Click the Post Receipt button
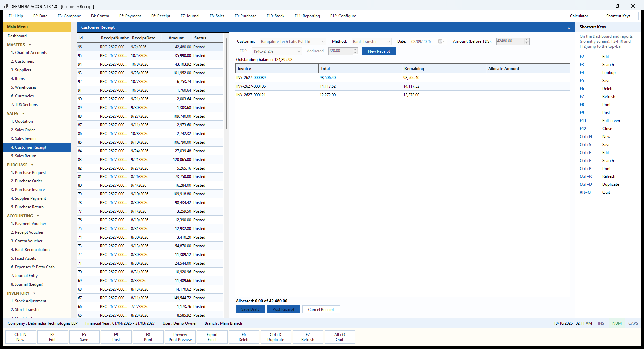Image resolution: width=644 pixels, height=349 pixels. [x=283, y=309]
